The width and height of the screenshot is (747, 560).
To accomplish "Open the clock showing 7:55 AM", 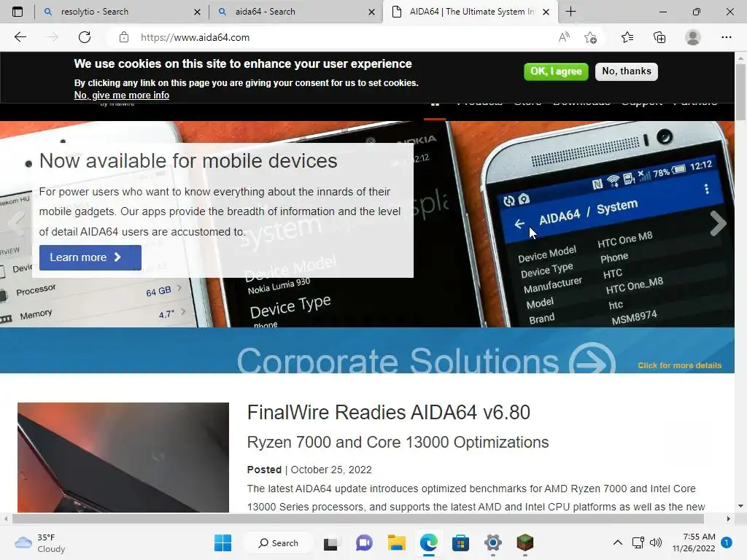I will [x=694, y=542].
